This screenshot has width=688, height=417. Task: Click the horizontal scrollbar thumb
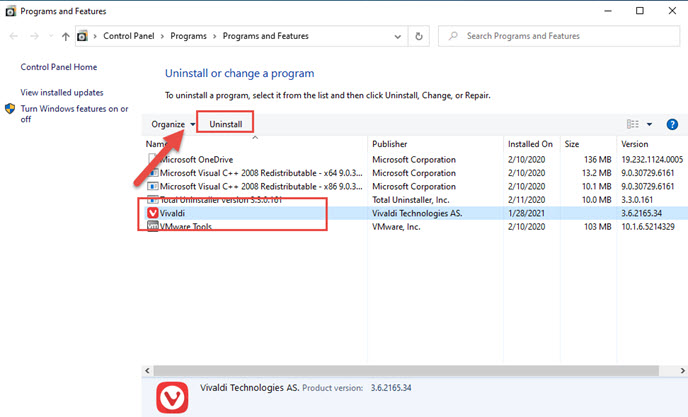click(406, 370)
